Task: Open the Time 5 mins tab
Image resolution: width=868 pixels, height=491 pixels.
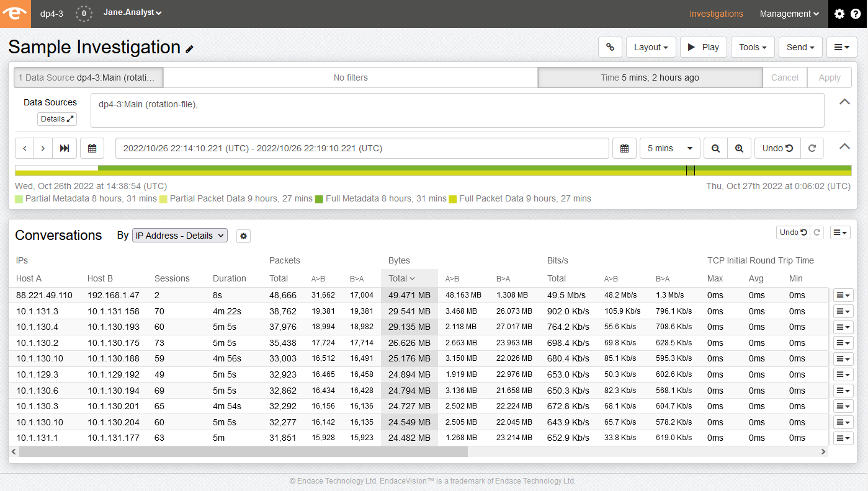Action: point(650,77)
